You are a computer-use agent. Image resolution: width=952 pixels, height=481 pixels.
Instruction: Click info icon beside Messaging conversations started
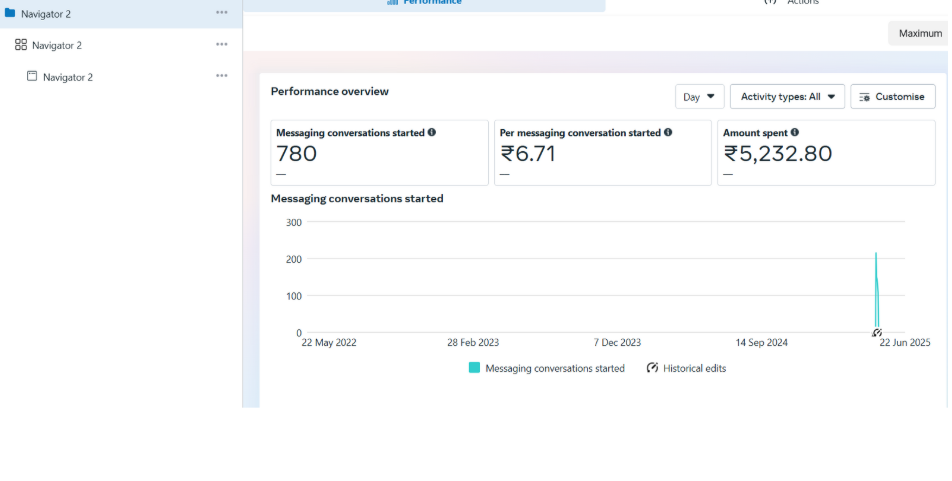pyautogui.click(x=432, y=132)
